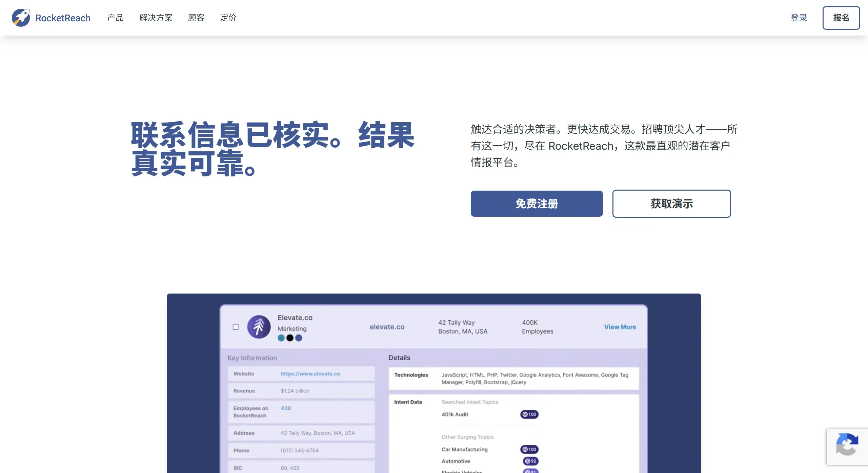
Task: Click the RocketReach rocket logo
Action: pos(21,18)
